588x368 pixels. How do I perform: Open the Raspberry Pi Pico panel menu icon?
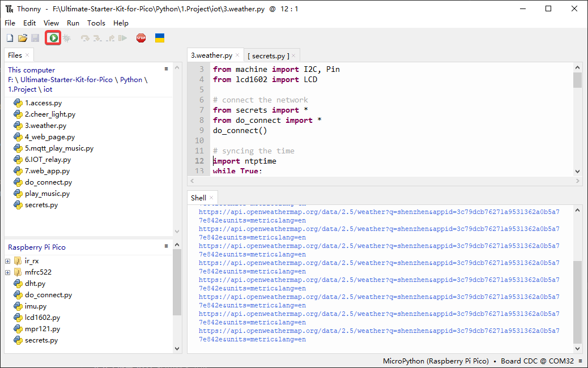pos(166,246)
